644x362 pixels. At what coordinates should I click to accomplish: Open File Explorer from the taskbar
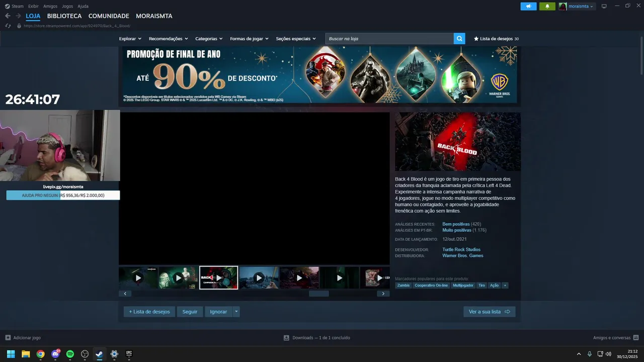(x=26, y=354)
